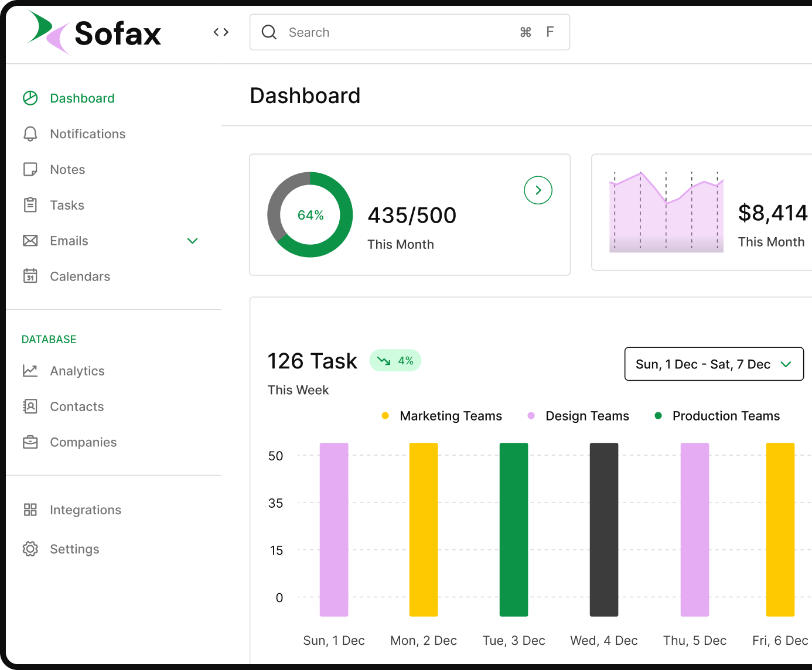The width and height of the screenshot is (812, 670).
Task: Open the Dashboard menu item
Action: [82, 98]
